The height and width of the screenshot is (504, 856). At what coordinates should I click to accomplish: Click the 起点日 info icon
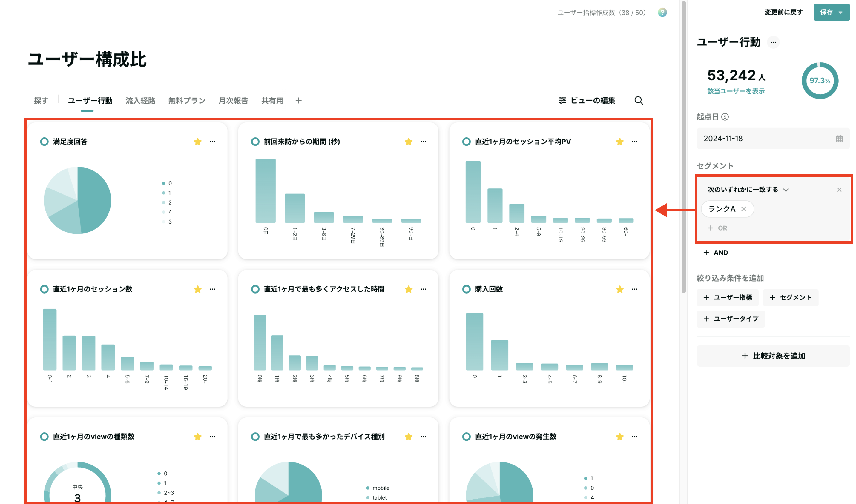tap(725, 117)
